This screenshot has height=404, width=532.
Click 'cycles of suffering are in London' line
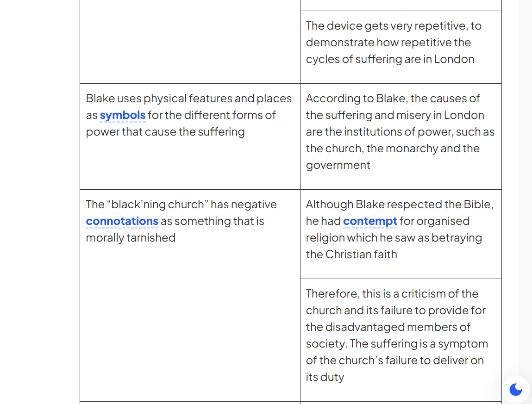pos(390,59)
